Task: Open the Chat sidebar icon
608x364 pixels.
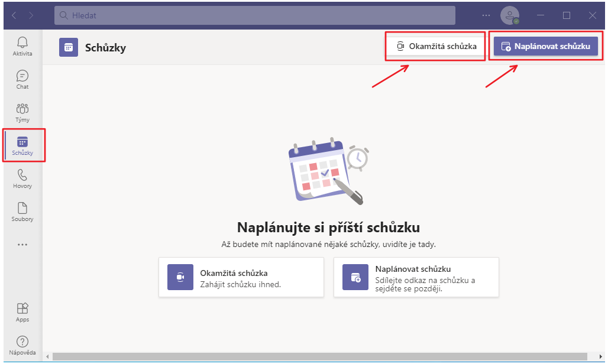Action: click(x=22, y=79)
